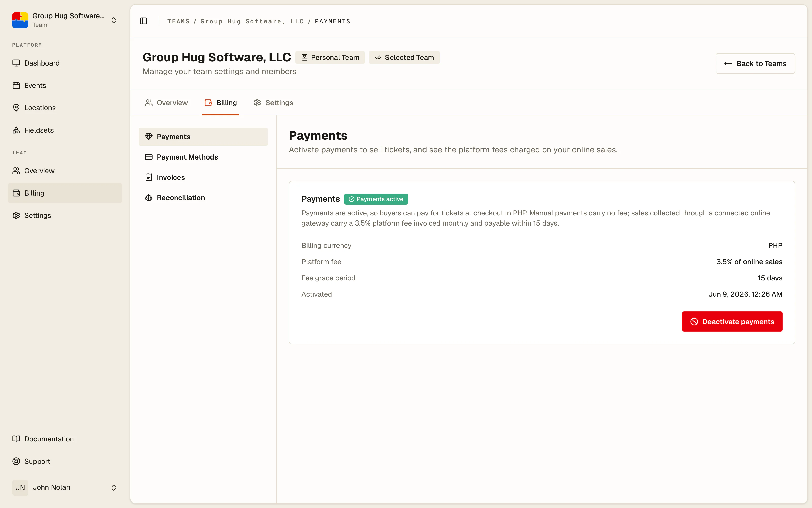Image resolution: width=812 pixels, height=508 pixels.
Task: Click the Selected Team badge
Action: click(x=404, y=57)
